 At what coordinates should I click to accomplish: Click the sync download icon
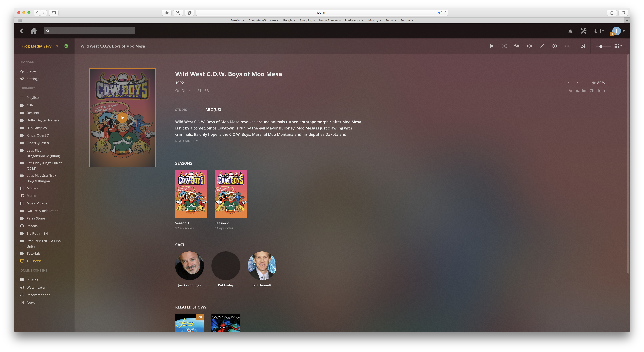(x=554, y=46)
